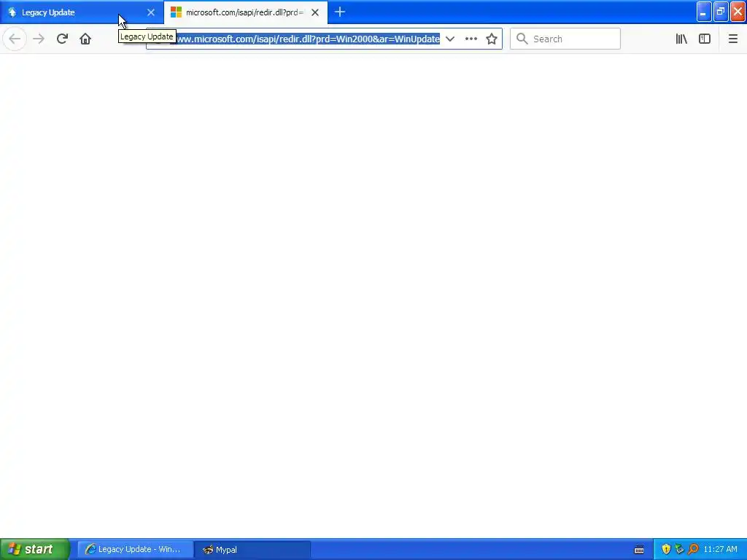The width and height of the screenshot is (747, 560).
Task: Bookmark this page with the star
Action: [x=492, y=39]
